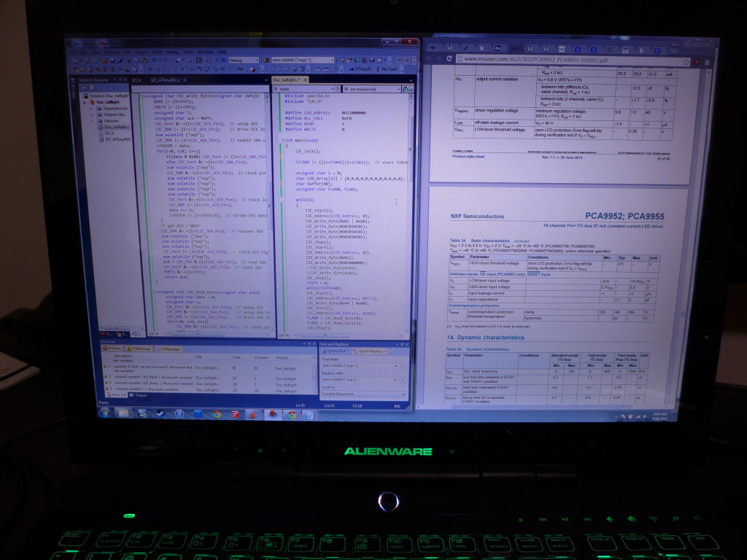This screenshot has width=747, height=560.
Task: Sort the Error List by Project column
Action: click(282, 357)
